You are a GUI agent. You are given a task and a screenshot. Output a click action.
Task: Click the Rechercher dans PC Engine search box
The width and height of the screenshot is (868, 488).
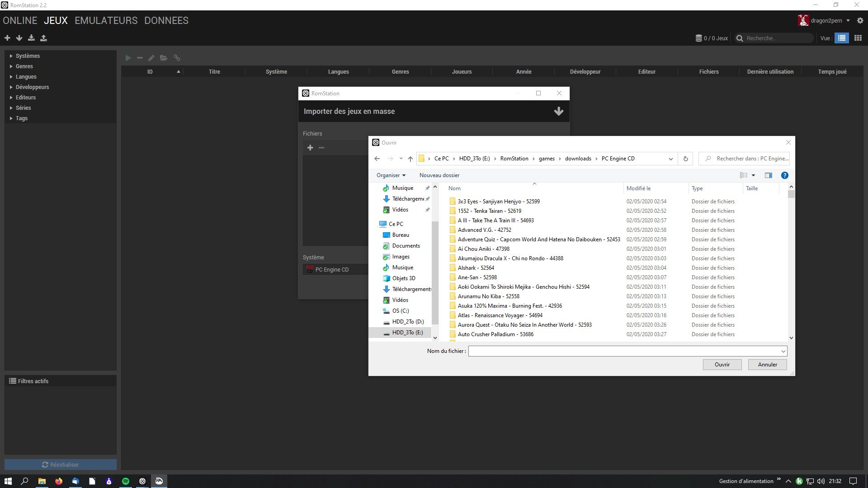pyautogui.click(x=744, y=159)
